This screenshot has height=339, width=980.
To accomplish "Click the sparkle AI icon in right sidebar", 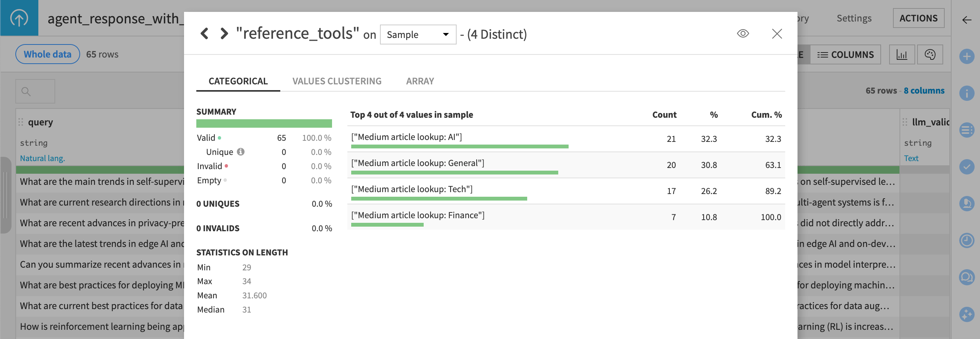I will coord(967,314).
